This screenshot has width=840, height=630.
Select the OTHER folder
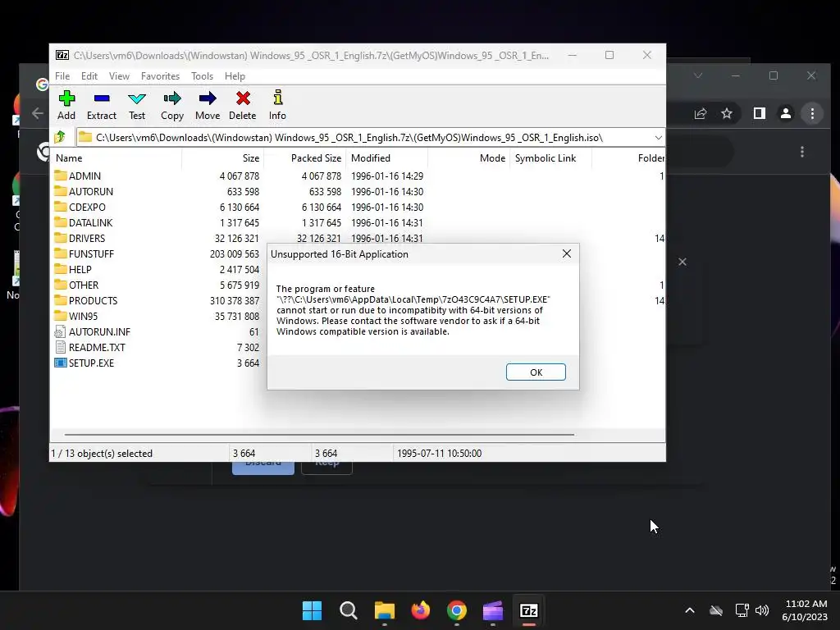[x=84, y=285]
